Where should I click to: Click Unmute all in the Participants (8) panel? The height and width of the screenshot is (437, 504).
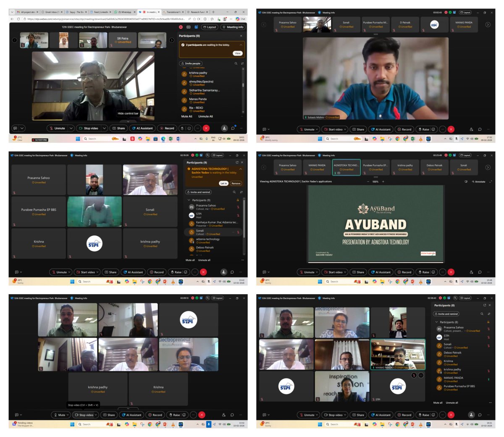point(452,403)
